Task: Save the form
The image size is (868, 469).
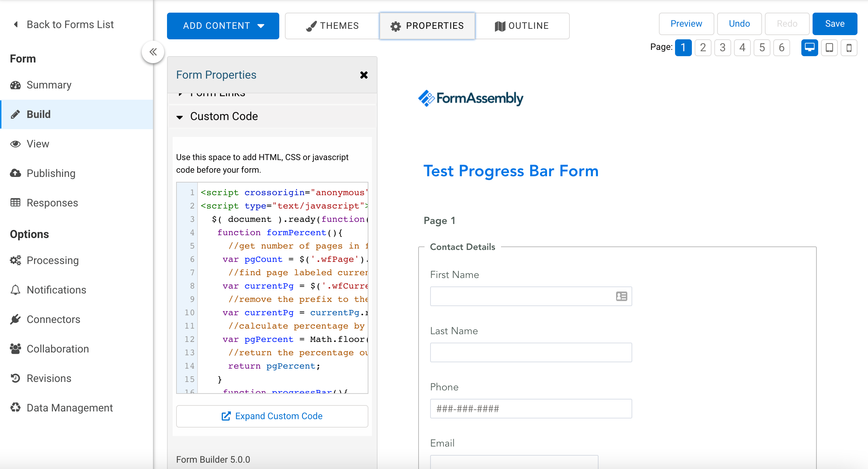Action: tap(835, 24)
